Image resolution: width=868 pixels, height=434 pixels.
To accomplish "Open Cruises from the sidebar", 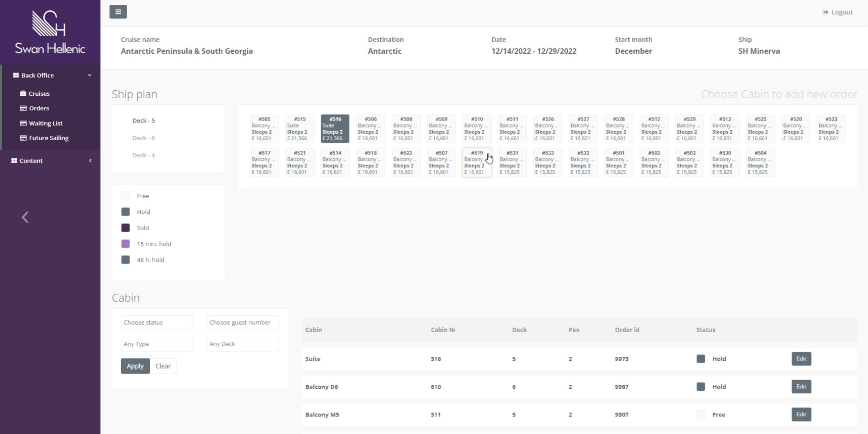I will [39, 94].
